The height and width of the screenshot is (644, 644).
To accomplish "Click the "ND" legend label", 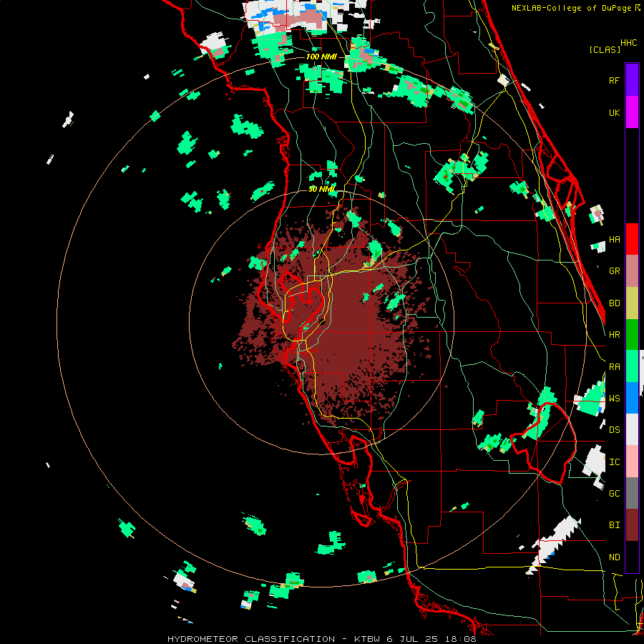I will [614, 557].
